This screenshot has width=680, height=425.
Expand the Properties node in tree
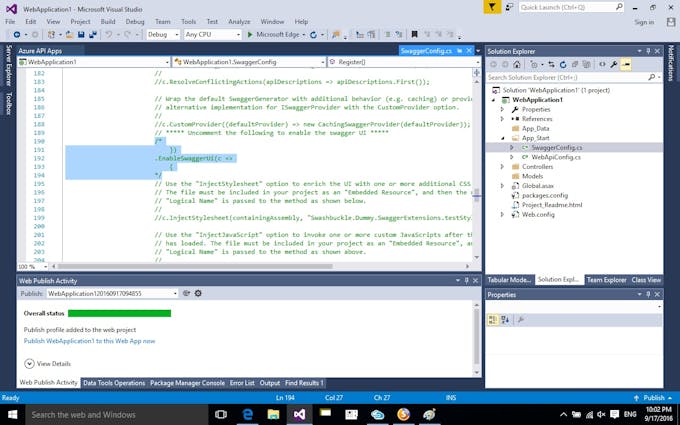click(x=502, y=109)
